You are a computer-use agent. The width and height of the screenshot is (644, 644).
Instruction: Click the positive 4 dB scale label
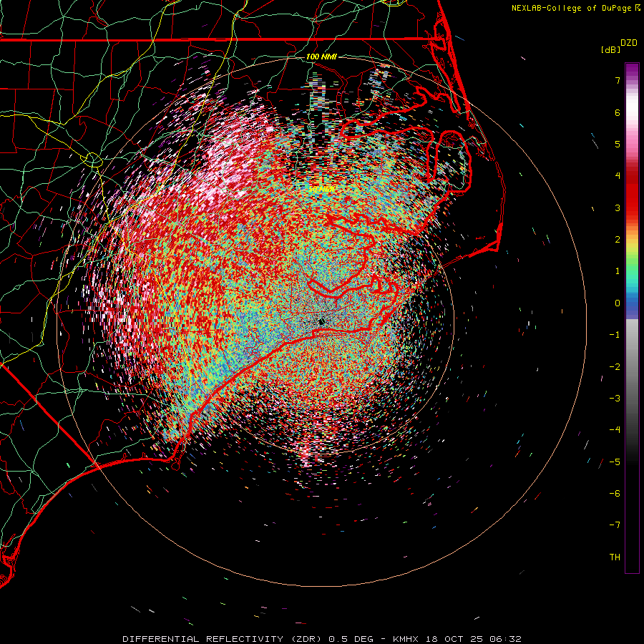618,176
